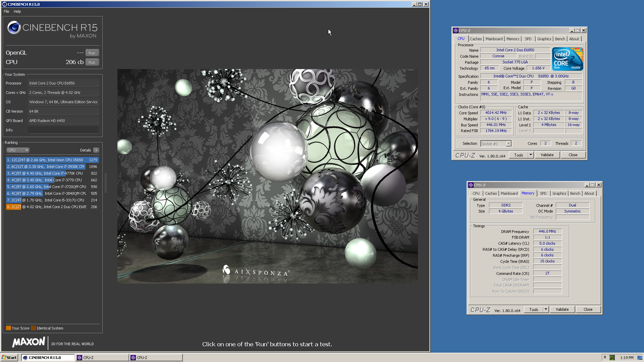Open the SPD tab in lower CPU-Z window
The height and width of the screenshot is (362, 644).
click(x=543, y=193)
